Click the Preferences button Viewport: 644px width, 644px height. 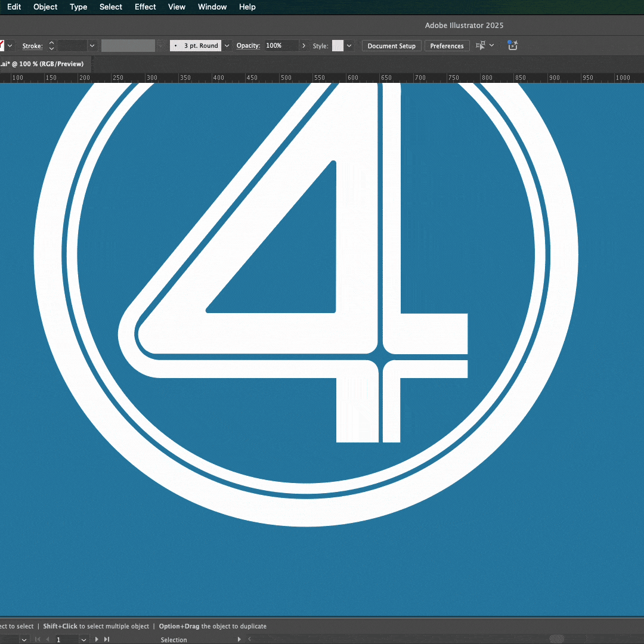[447, 45]
